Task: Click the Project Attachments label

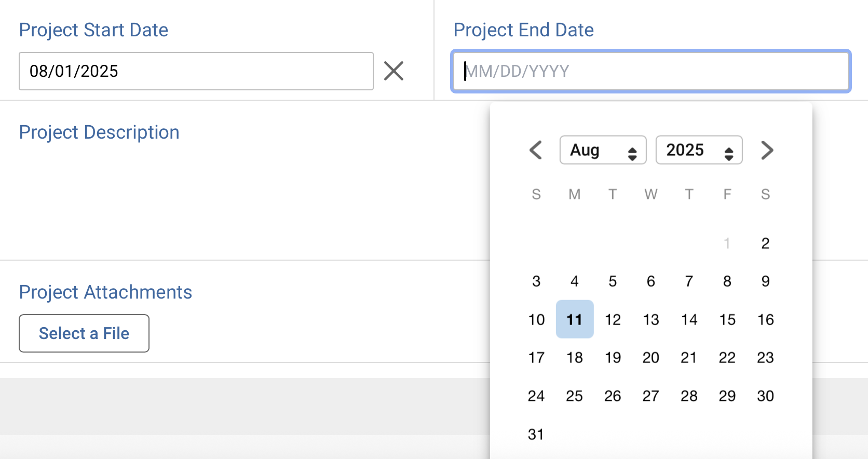Action: point(105,292)
